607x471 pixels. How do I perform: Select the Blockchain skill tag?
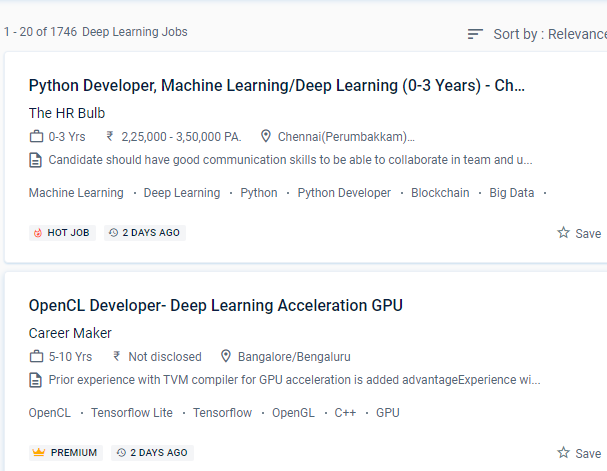tap(440, 193)
